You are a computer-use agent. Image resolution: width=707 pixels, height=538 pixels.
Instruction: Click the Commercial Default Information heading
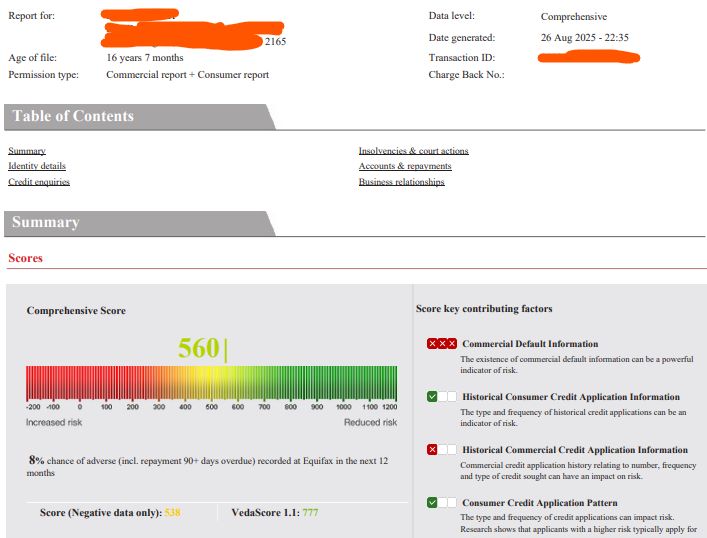coord(530,344)
